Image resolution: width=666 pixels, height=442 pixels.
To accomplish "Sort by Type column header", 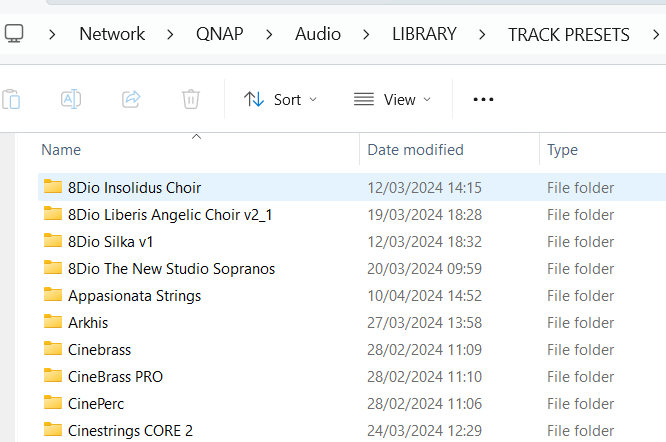I will coord(562,150).
